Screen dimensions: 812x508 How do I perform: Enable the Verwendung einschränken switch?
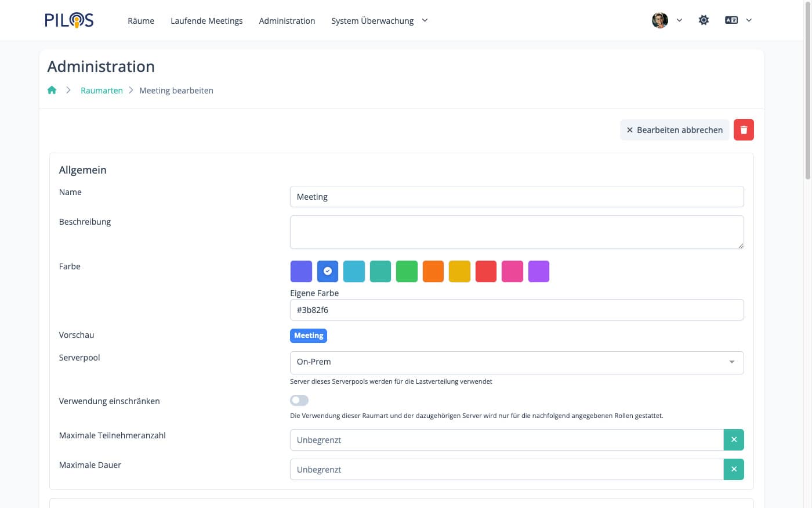299,401
